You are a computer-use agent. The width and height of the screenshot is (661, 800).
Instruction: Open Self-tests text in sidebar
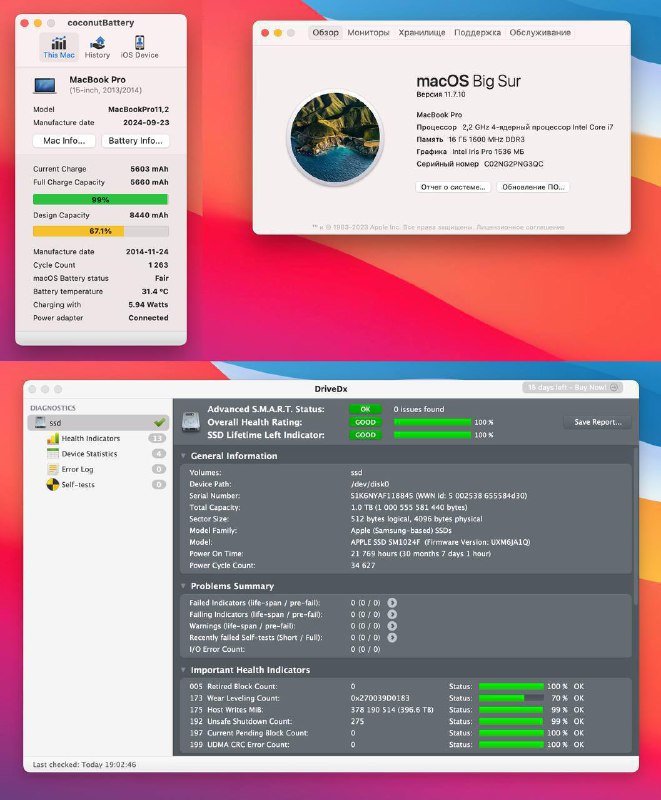[78, 485]
